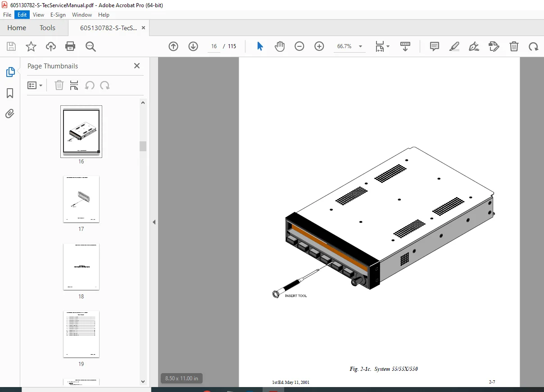Go to previous page arrow

coord(173,46)
